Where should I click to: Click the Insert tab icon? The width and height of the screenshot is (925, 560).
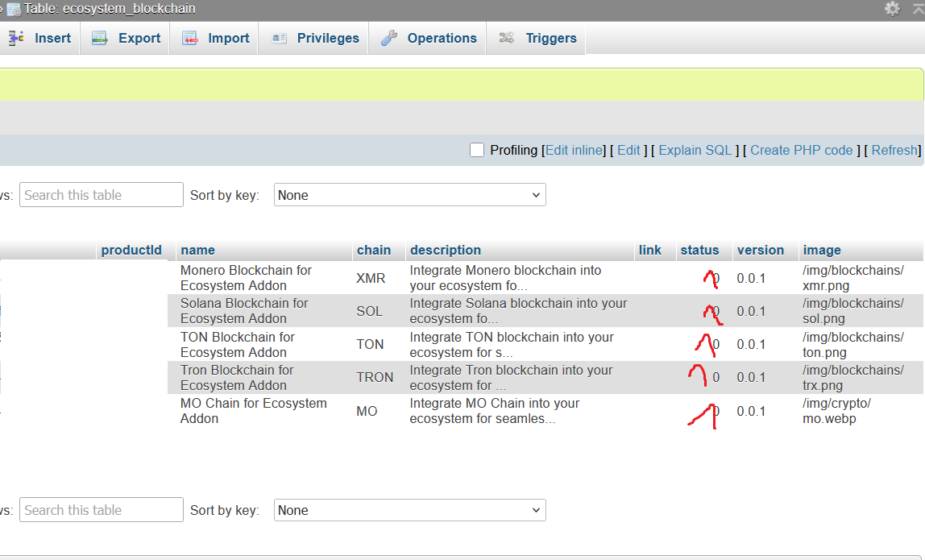click(15, 38)
